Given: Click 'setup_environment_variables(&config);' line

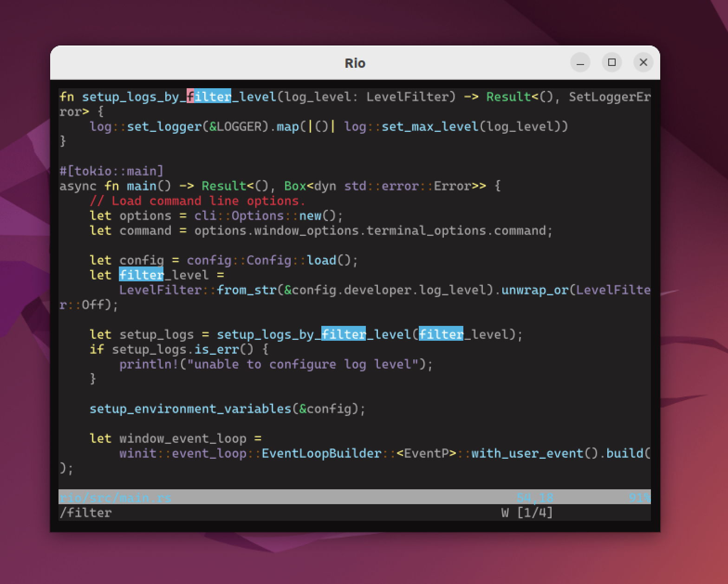Looking at the screenshot, I should point(227,409).
